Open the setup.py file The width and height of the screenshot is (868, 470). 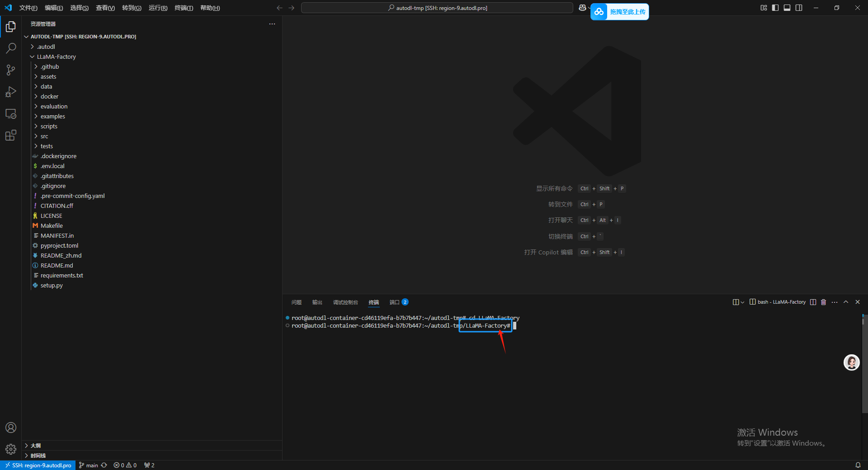pyautogui.click(x=152, y=285)
